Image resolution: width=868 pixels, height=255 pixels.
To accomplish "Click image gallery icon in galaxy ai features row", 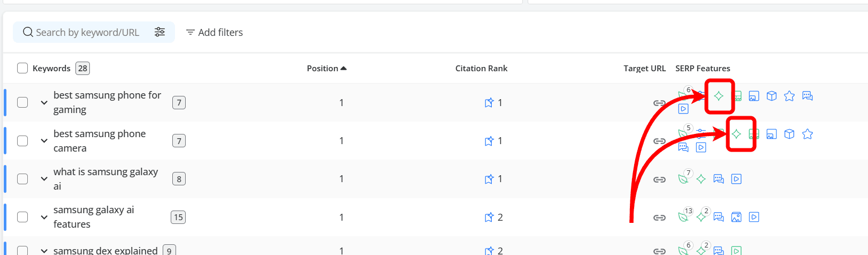I will (x=736, y=217).
